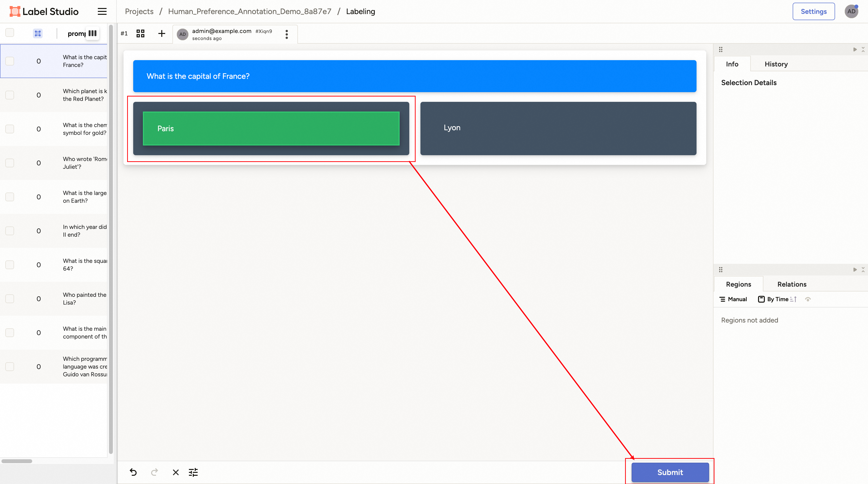Screen dimensions: 868x484
Task: Check the box for Red Planet task
Action: [10, 95]
